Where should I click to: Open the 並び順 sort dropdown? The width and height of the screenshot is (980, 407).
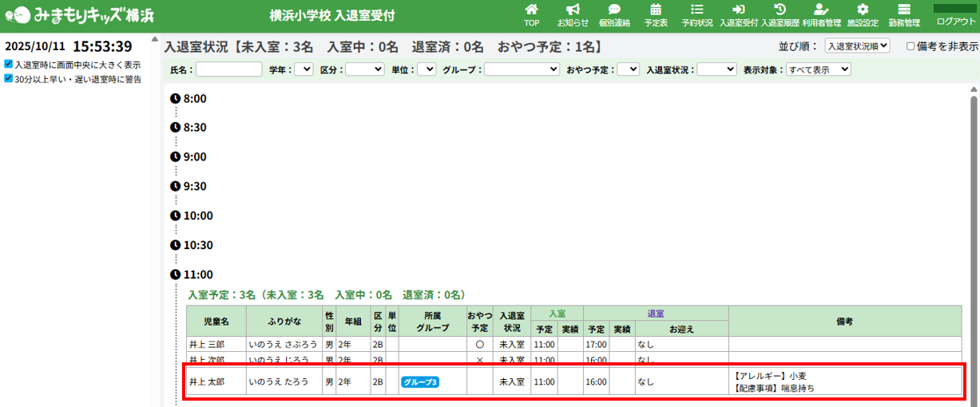click(857, 46)
